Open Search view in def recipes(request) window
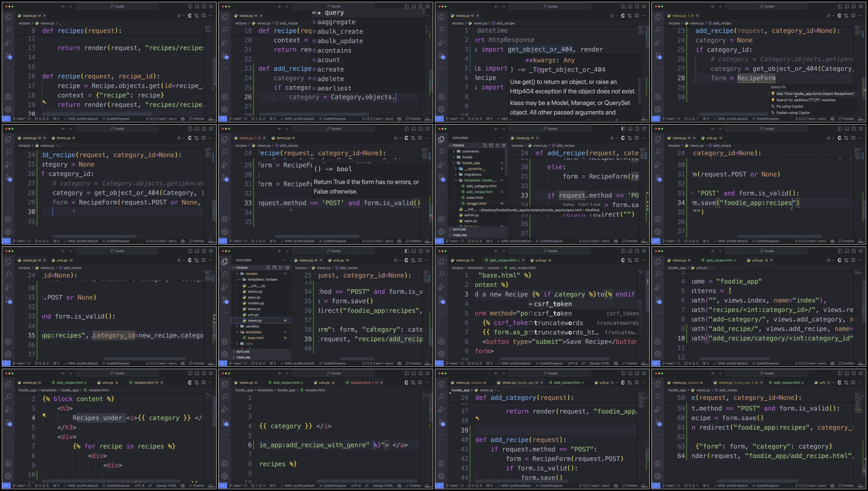The image size is (868, 491). 8,30
